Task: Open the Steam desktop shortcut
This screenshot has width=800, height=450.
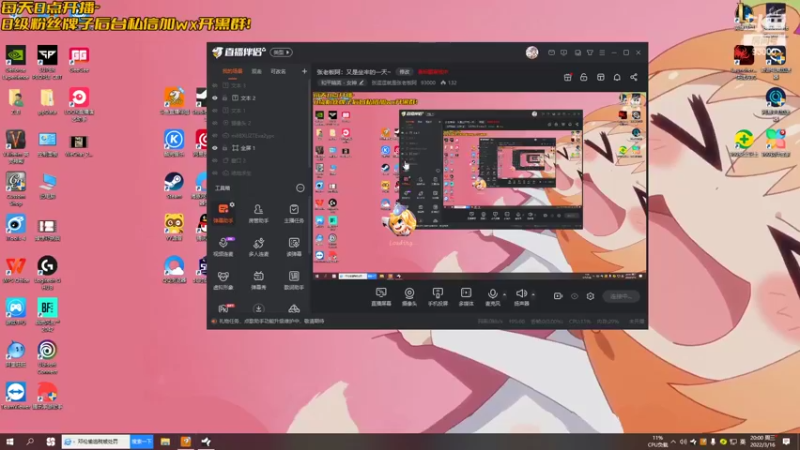Action: [173, 186]
